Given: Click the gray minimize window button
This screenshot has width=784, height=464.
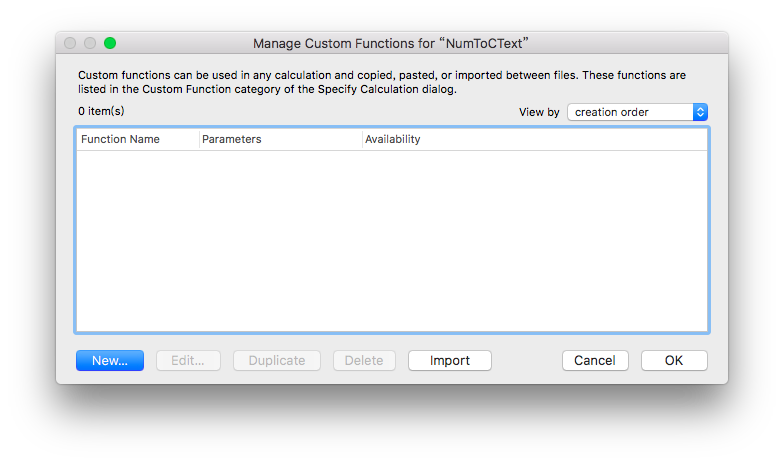Looking at the screenshot, I should coord(90,44).
